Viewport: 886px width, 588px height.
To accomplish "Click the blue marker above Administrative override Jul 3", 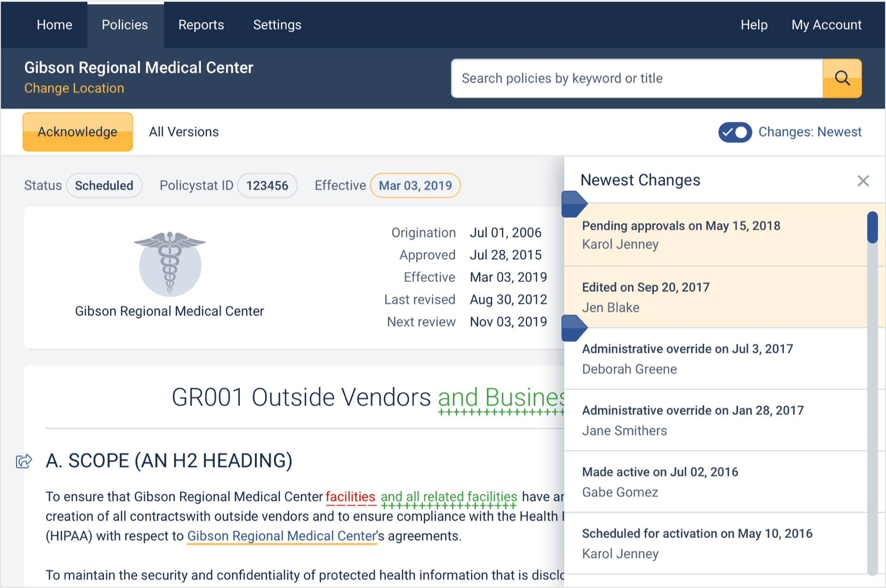I will [x=574, y=328].
